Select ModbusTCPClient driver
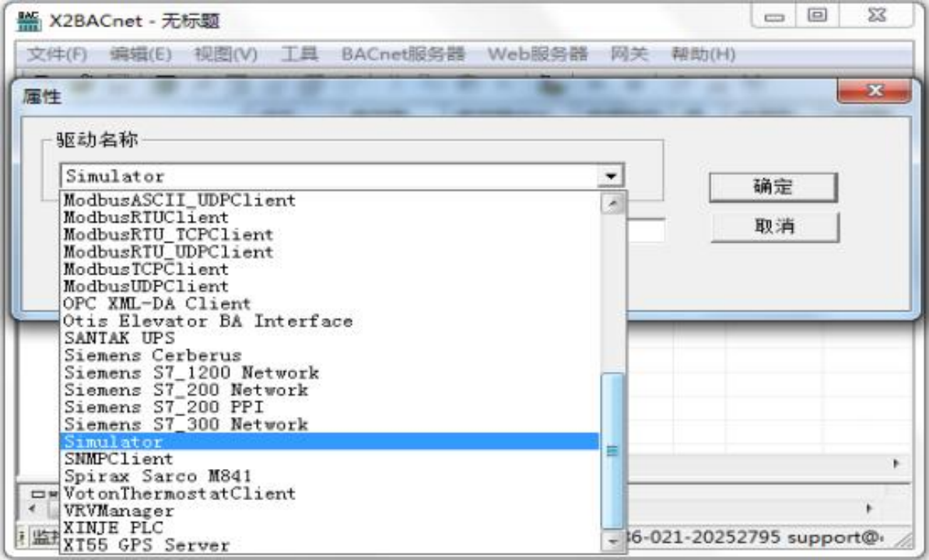This screenshot has height=560, width=929. coord(331,269)
